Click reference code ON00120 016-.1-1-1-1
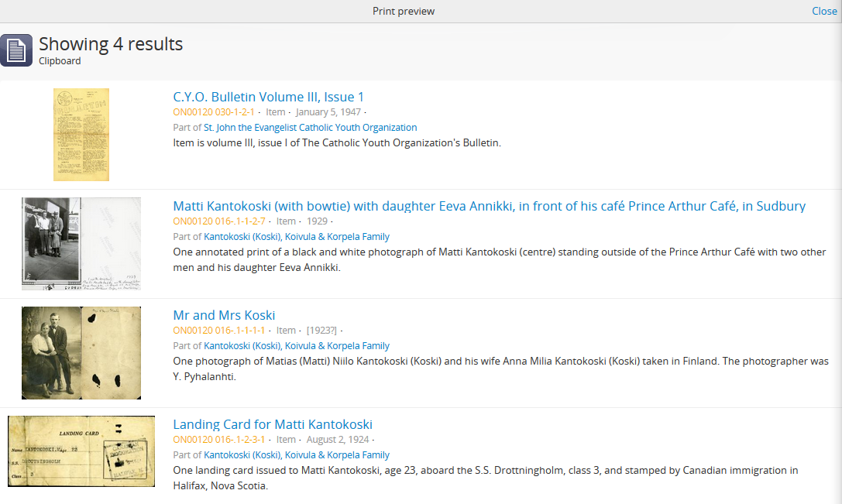 point(219,331)
